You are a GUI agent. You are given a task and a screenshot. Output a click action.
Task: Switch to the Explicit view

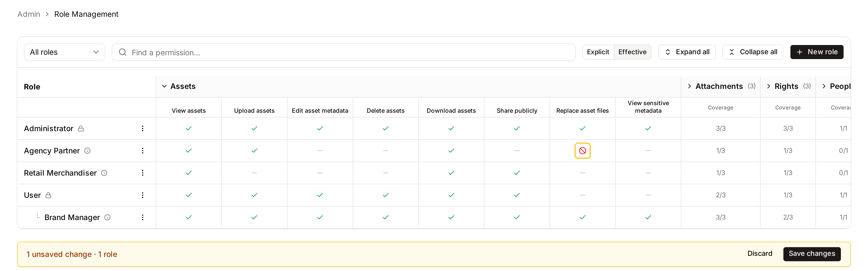(x=598, y=52)
